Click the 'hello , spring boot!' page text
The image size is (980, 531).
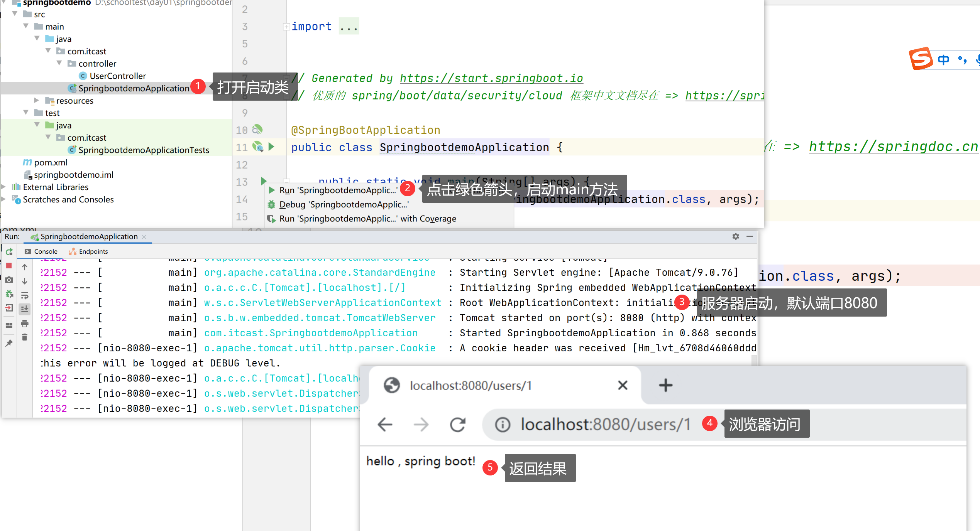click(x=421, y=461)
